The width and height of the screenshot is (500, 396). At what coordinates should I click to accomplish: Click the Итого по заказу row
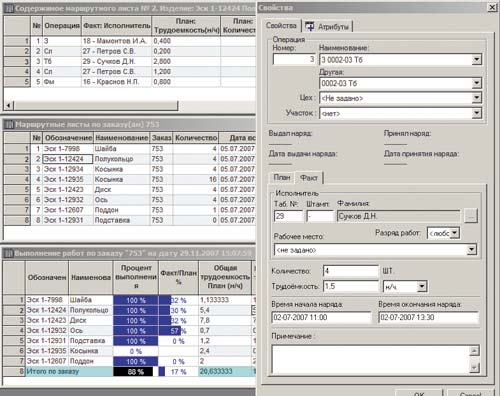(129, 371)
